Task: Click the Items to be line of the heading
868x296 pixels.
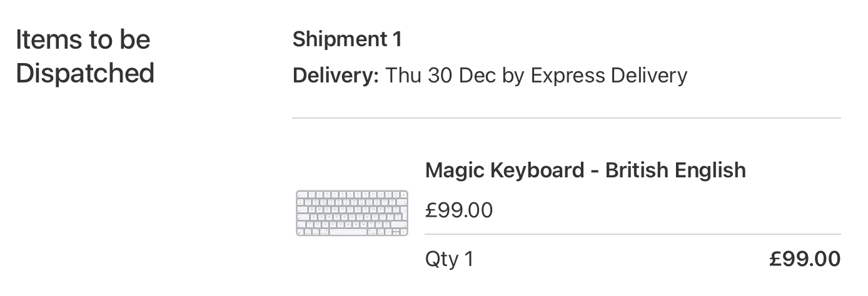Action: coord(83,39)
